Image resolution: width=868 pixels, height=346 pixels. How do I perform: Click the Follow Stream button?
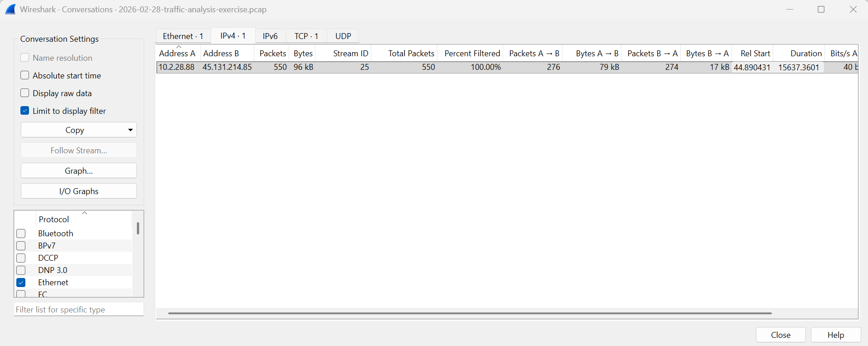(79, 150)
